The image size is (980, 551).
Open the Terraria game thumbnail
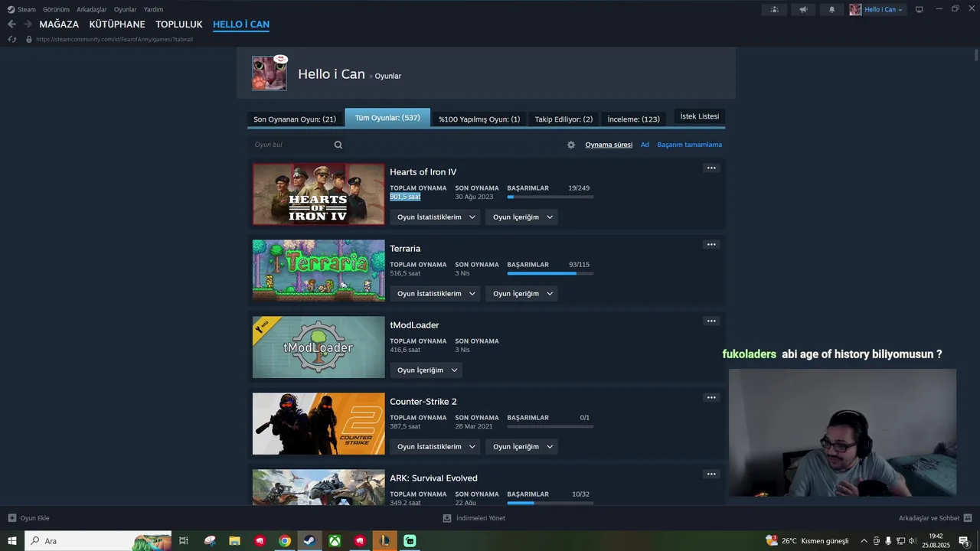click(x=318, y=271)
